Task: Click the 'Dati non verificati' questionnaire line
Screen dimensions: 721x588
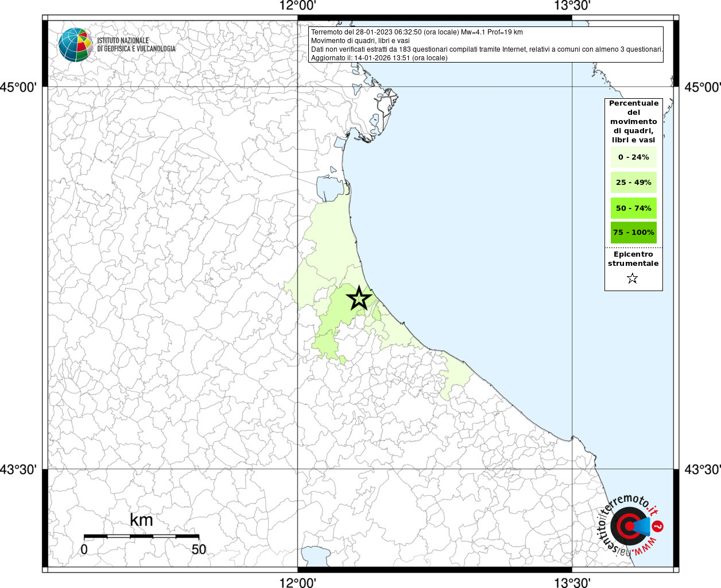Action: (x=487, y=49)
